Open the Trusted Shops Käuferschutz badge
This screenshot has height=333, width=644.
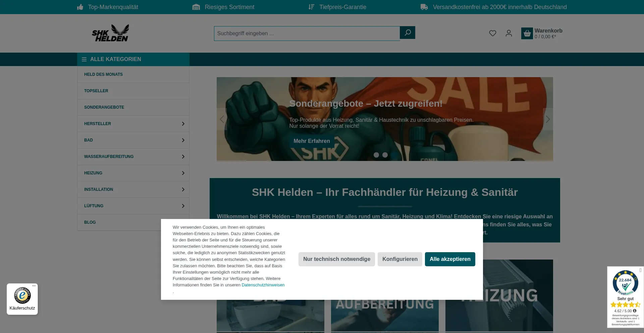(22, 299)
